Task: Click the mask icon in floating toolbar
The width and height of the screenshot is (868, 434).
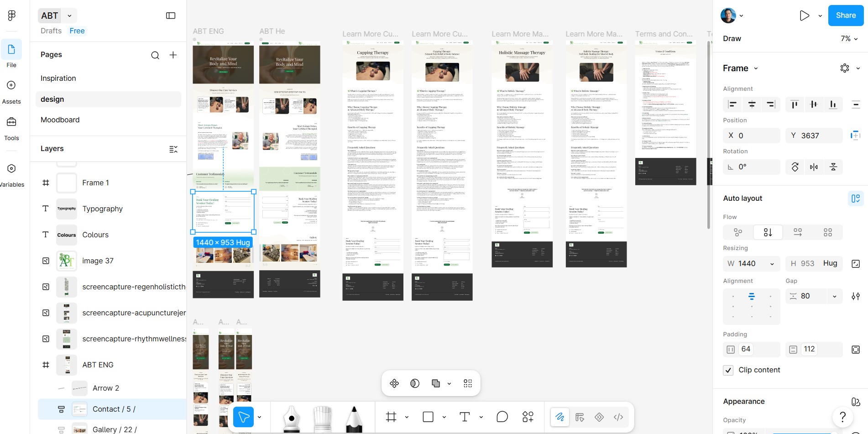Action: click(415, 383)
